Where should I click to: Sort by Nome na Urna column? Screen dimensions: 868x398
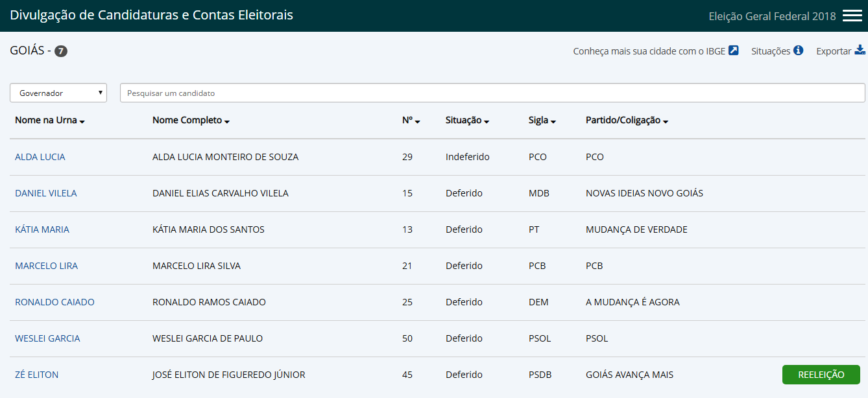[x=50, y=120]
